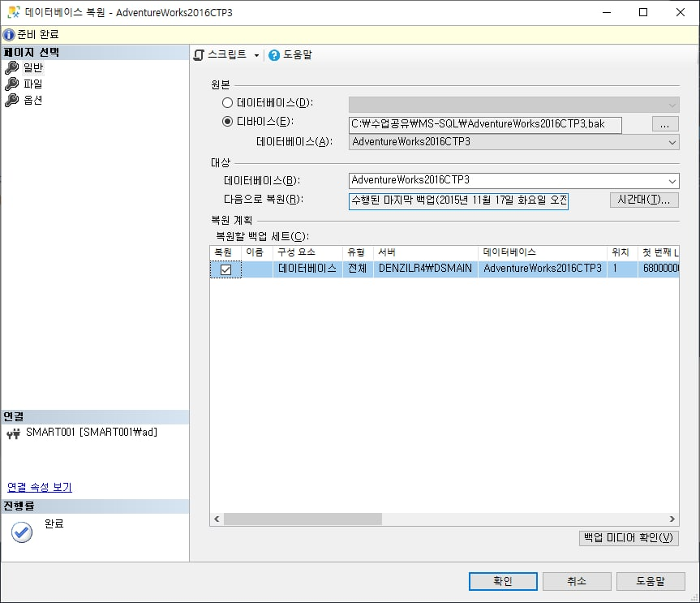Click the 유형 column header

[358, 252]
